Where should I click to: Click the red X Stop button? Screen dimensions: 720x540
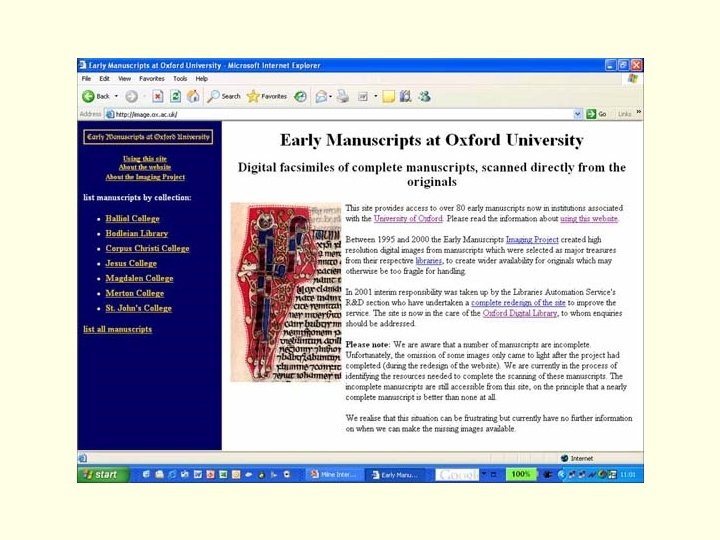click(158, 96)
